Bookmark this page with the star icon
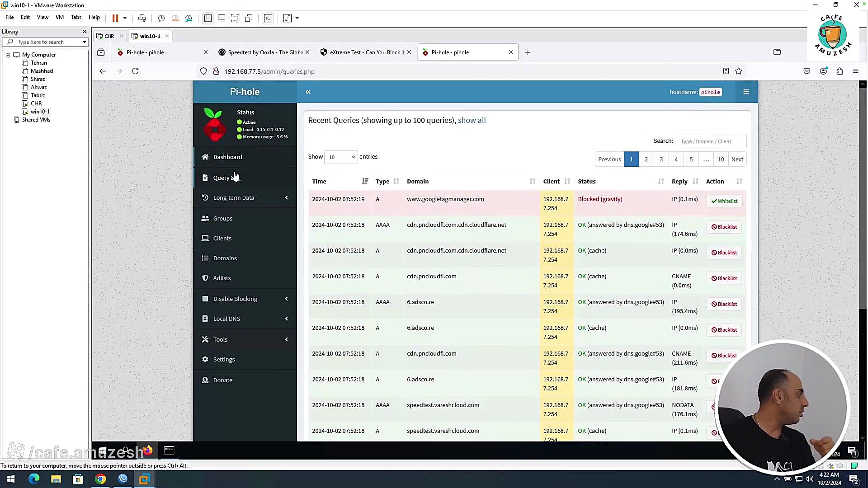868x488 pixels. point(739,71)
